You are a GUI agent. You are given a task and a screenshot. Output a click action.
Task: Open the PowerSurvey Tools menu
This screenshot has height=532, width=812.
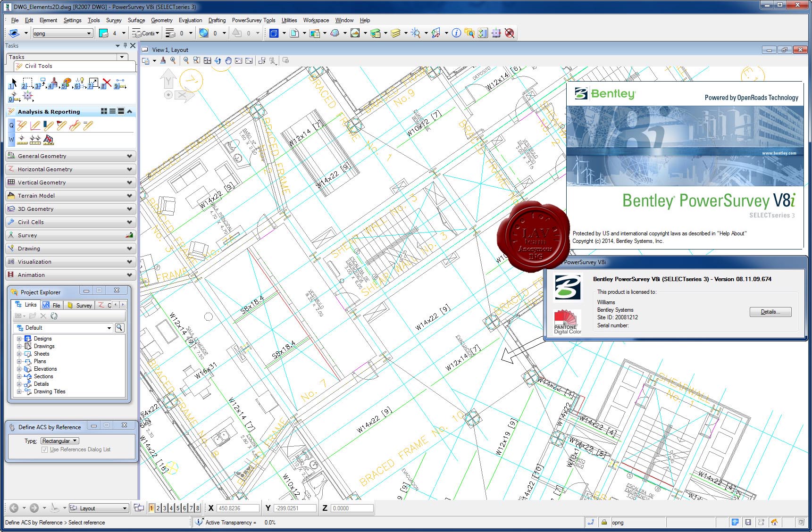point(253,20)
